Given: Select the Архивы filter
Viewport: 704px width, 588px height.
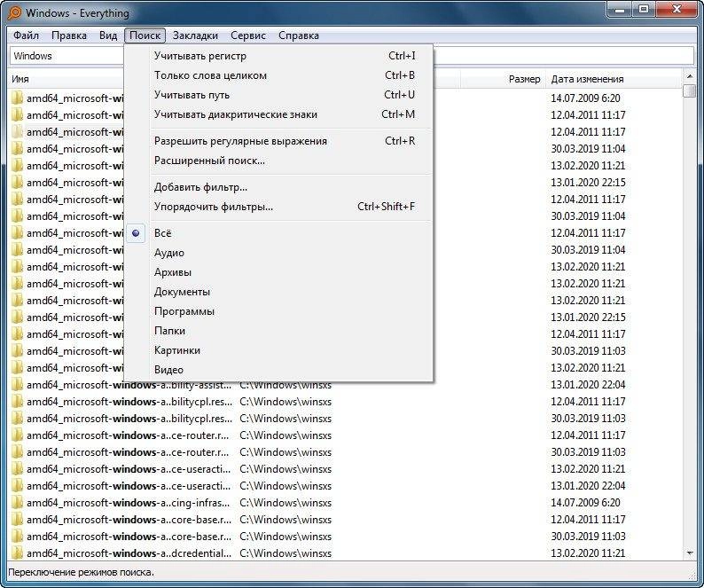Looking at the screenshot, I should [278, 272].
